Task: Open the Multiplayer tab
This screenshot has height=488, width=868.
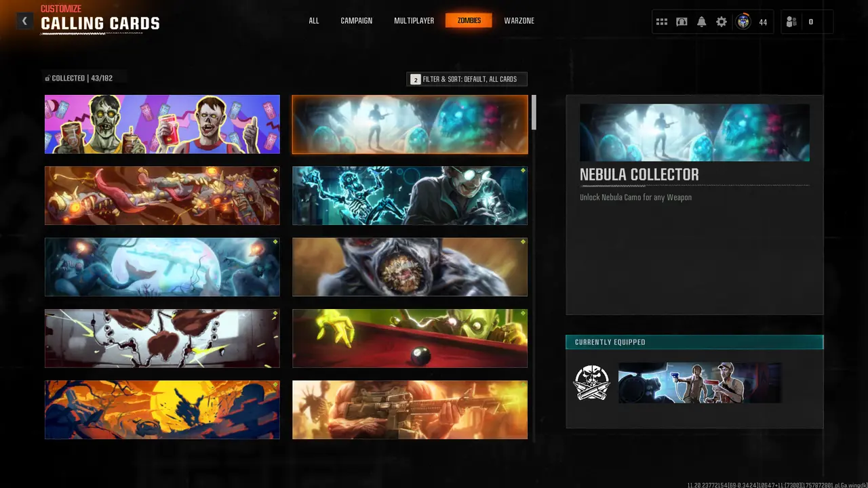Action: pyautogui.click(x=414, y=21)
